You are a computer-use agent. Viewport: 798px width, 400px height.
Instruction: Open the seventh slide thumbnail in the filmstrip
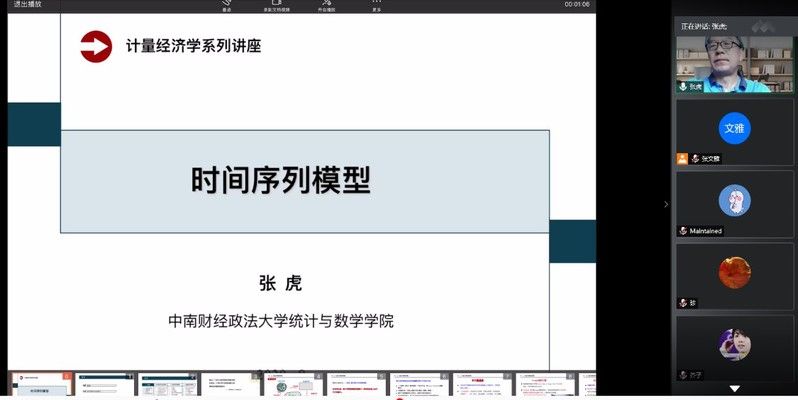pyautogui.click(x=420, y=384)
